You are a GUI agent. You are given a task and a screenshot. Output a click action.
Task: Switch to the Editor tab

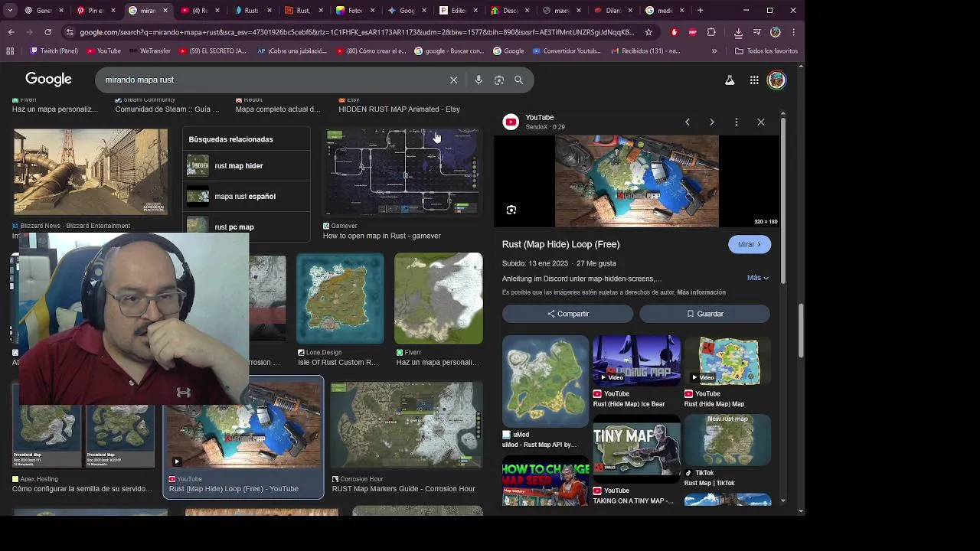pos(458,11)
